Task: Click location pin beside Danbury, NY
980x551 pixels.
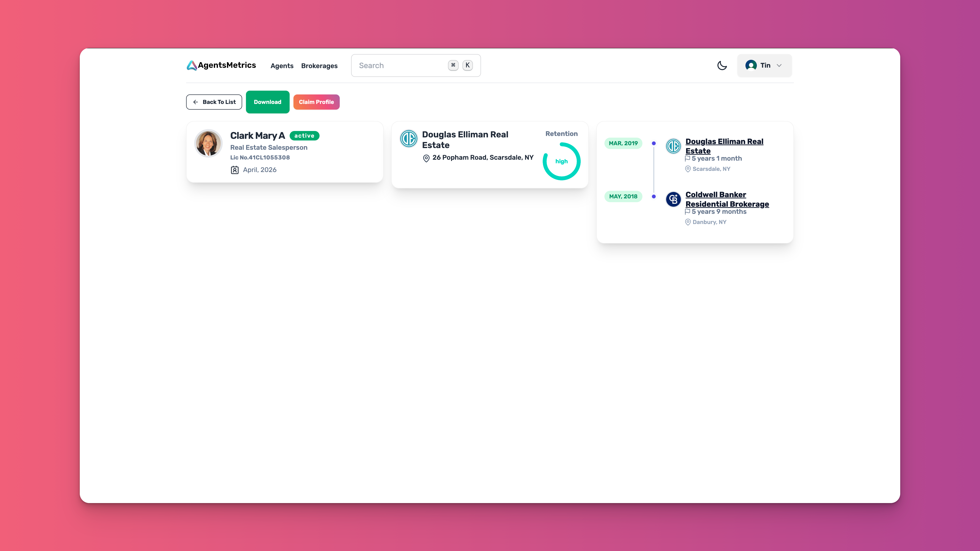Action: [688, 222]
